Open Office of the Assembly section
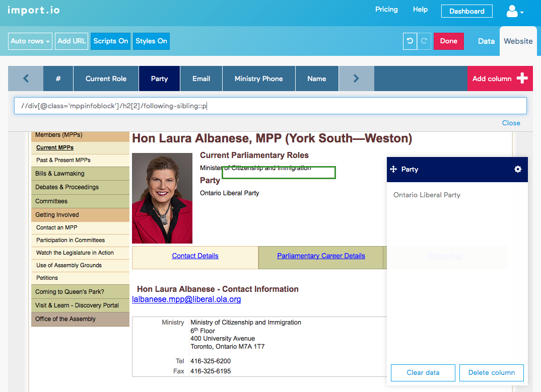 click(80, 319)
